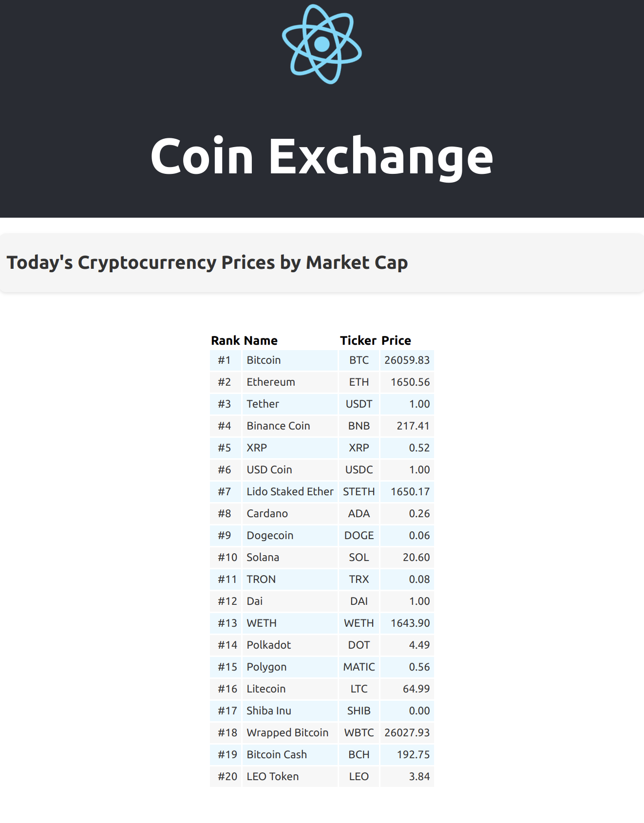Image resolution: width=644 pixels, height=823 pixels.
Task: Click Binance Coin price 217.41
Action: tap(407, 426)
